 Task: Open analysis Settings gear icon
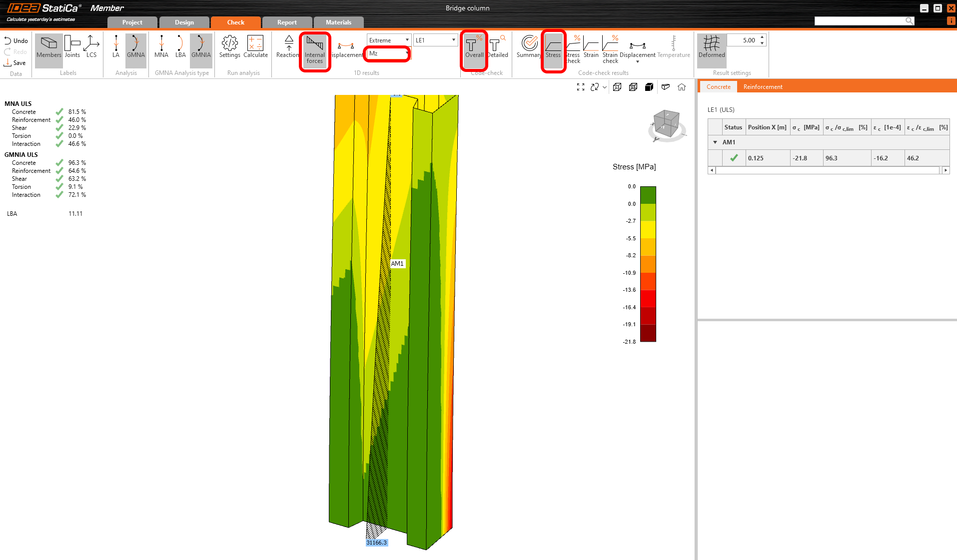tap(229, 47)
